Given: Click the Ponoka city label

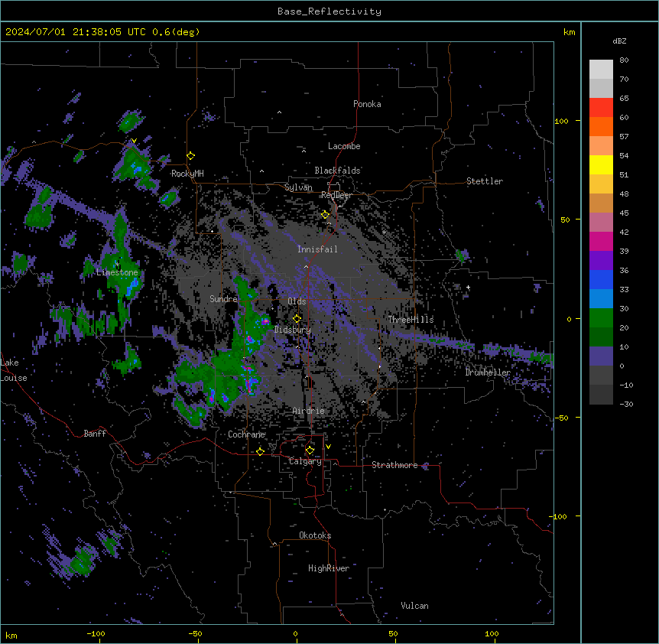Looking at the screenshot, I should [367, 104].
